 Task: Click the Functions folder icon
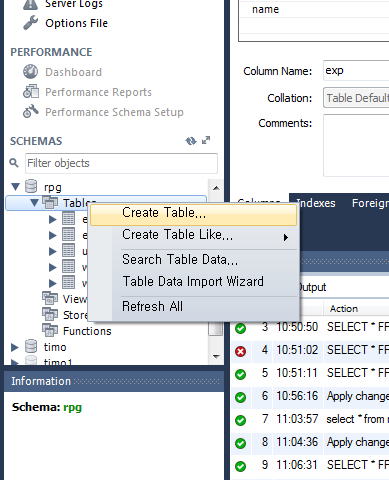tap(50, 330)
